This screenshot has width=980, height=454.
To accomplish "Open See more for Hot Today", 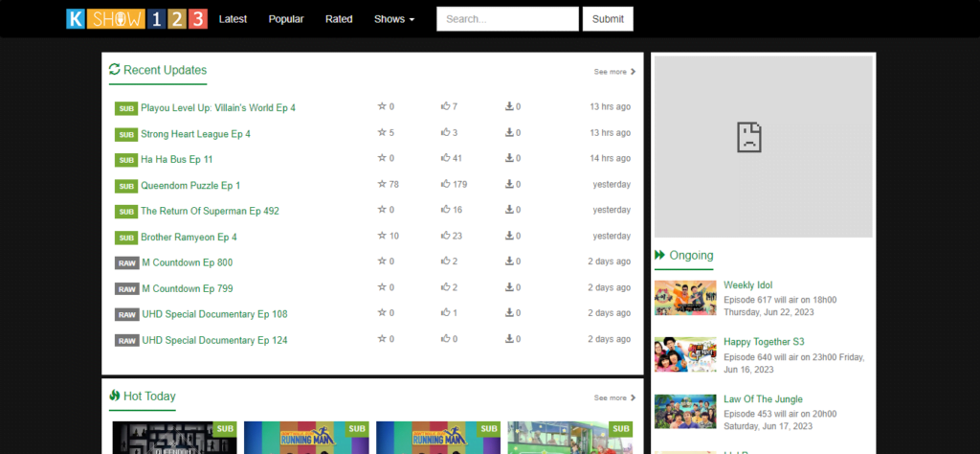I will [615, 397].
